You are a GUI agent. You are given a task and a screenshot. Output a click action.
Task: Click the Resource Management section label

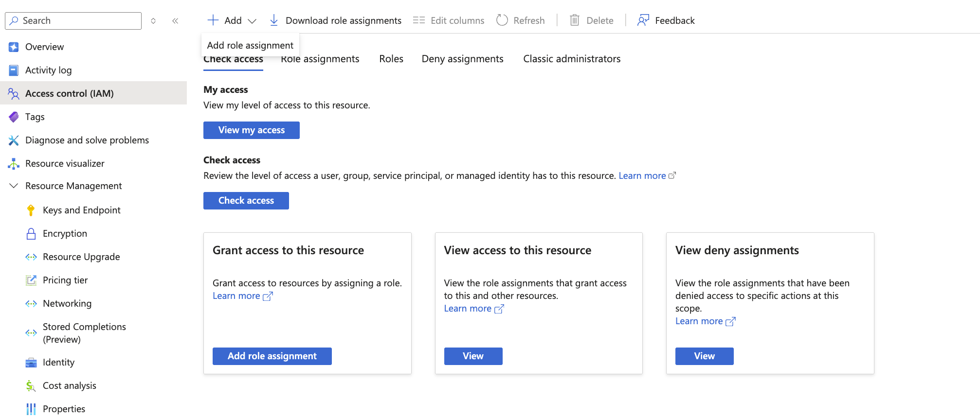(x=73, y=186)
